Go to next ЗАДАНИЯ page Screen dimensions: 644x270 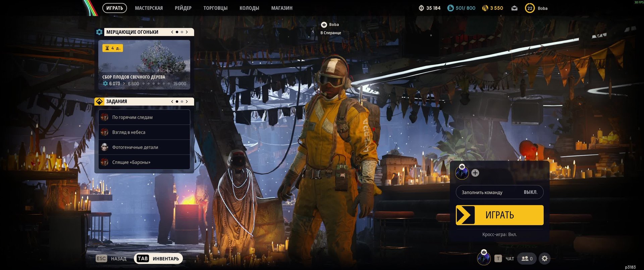tap(187, 101)
